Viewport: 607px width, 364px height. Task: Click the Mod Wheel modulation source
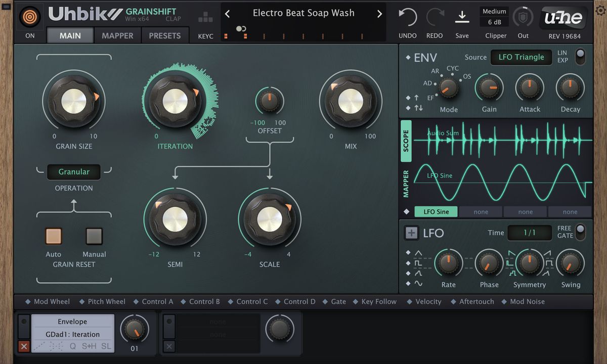tap(48, 302)
